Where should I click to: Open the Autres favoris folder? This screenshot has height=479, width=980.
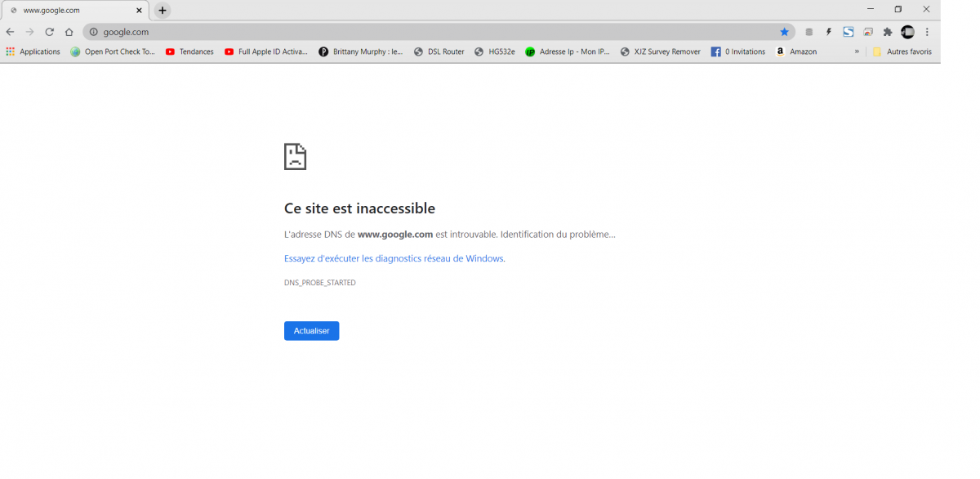click(902, 51)
